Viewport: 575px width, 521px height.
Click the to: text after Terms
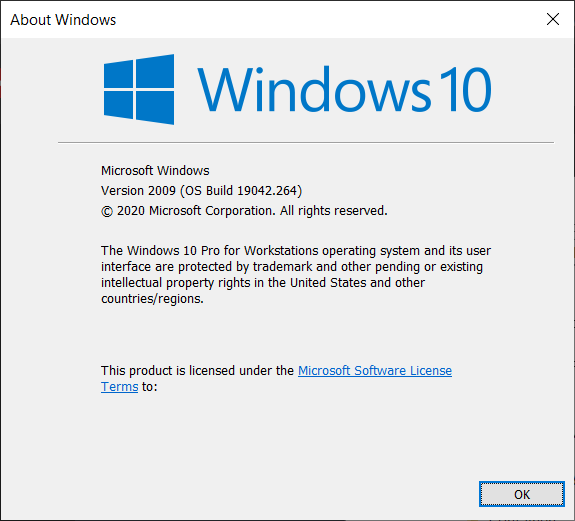coord(150,386)
